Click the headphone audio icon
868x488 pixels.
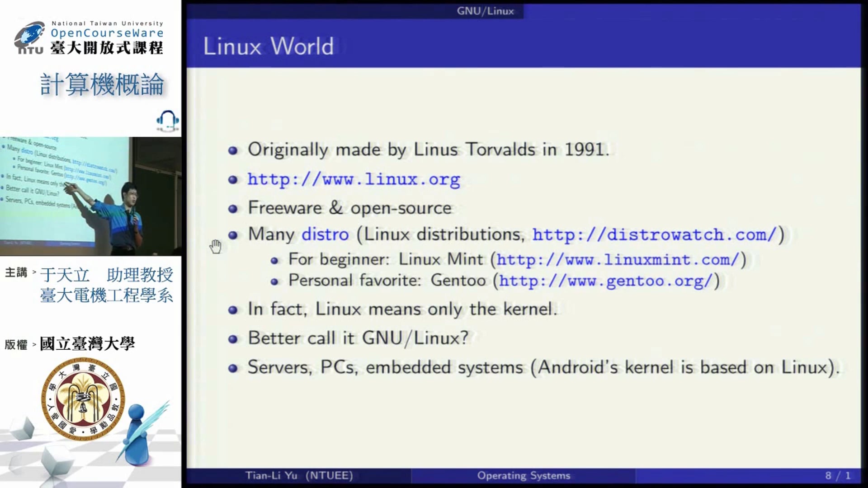point(167,121)
